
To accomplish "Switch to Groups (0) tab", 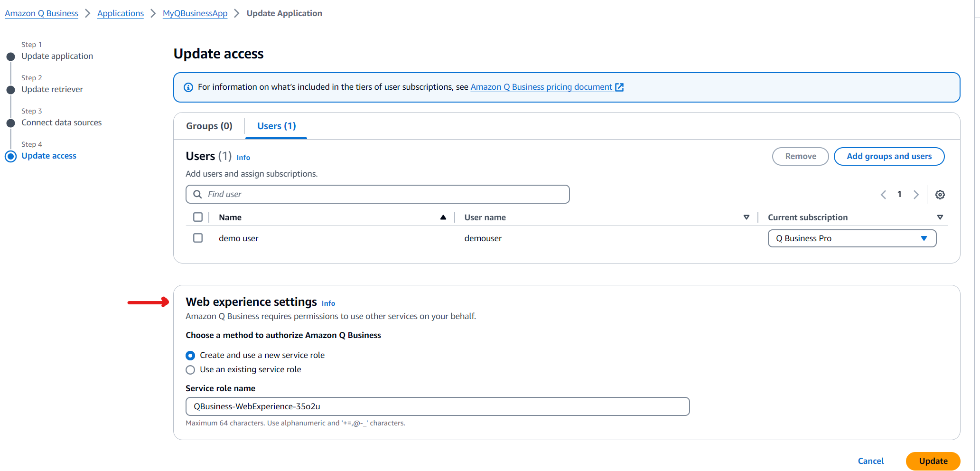I will (x=209, y=126).
